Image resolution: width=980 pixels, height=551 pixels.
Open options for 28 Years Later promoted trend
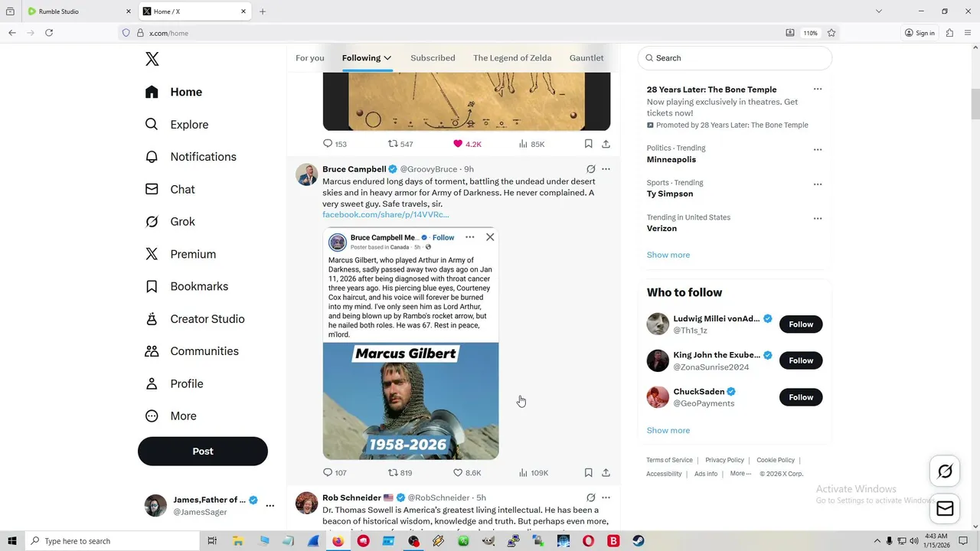click(818, 90)
